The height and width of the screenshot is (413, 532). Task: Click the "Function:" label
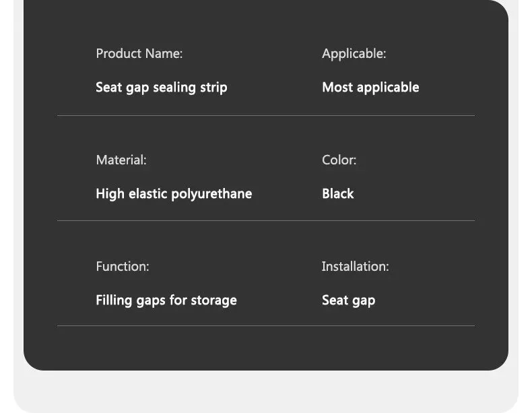click(x=123, y=266)
